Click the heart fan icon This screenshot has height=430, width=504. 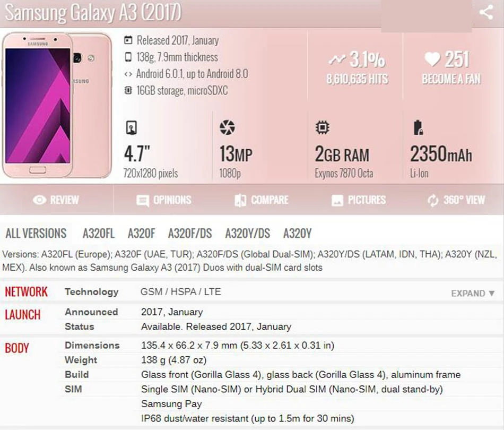coord(432,59)
